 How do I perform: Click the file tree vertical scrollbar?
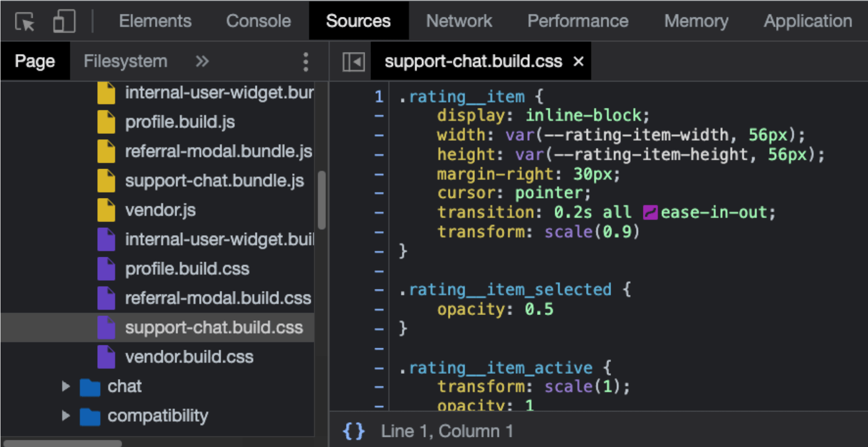321,200
